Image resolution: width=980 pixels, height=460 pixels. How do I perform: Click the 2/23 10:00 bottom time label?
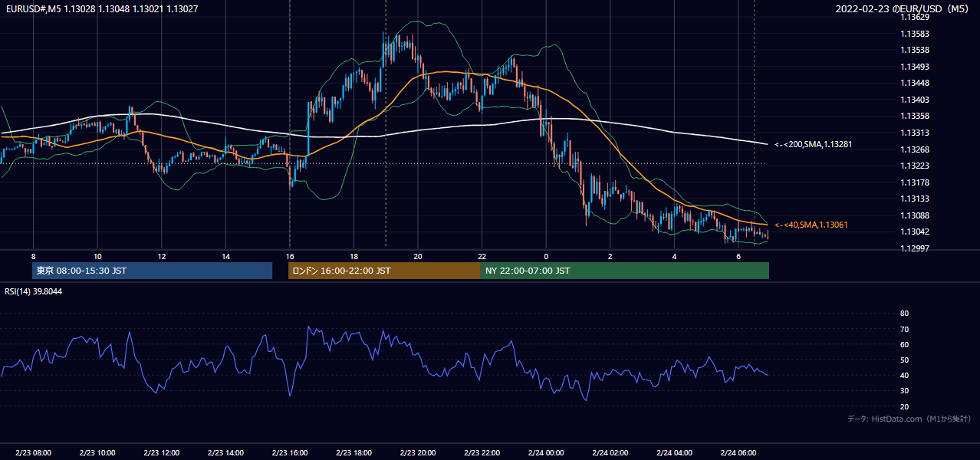pos(97,453)
